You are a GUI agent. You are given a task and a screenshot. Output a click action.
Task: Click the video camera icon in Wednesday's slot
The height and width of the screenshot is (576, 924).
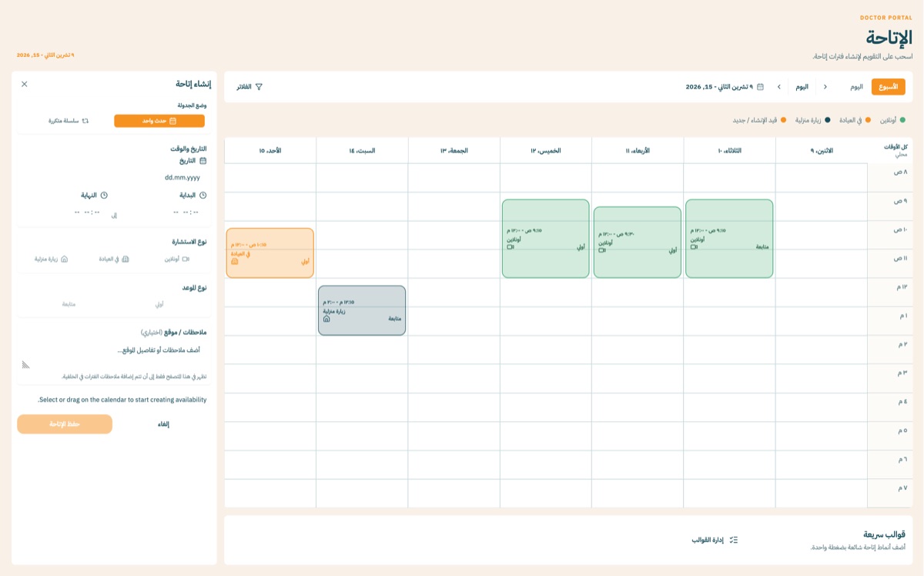(x=602, y=250)
